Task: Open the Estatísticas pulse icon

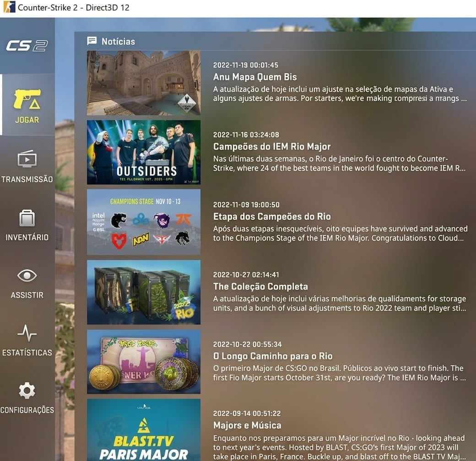Action: pos(27,333)
